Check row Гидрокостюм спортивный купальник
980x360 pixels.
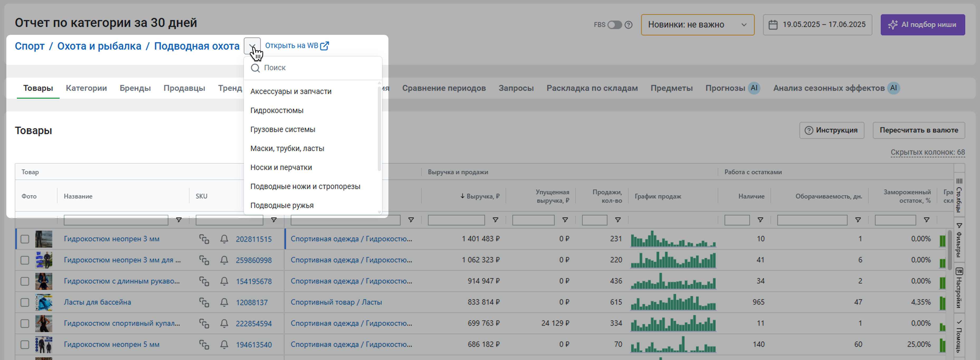(25, 324)
